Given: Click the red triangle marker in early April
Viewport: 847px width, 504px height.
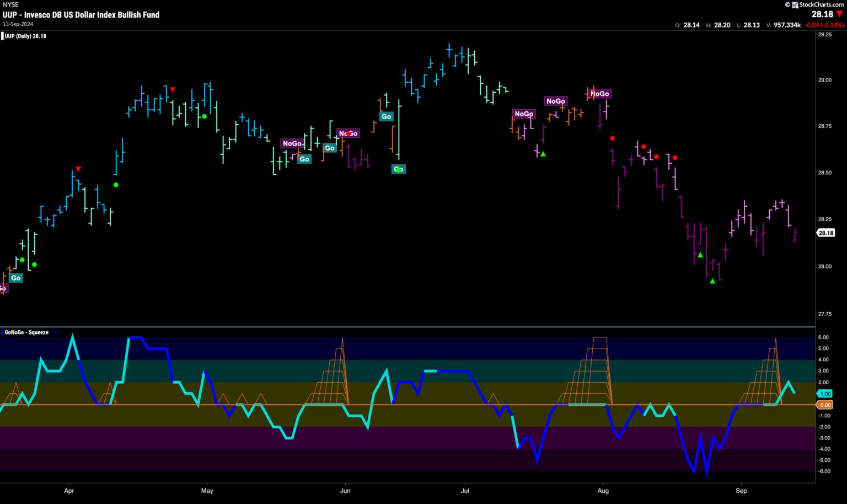Looking at the screenshot, I should point(78,169).
